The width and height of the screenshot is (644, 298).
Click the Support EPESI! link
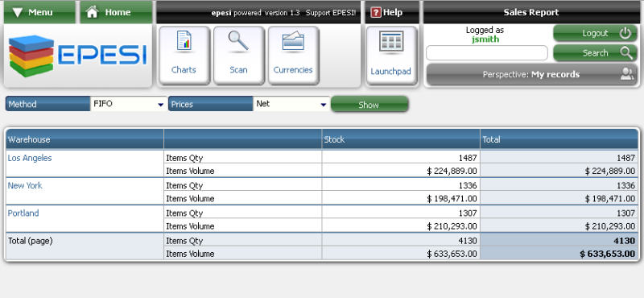click(x=331, y=13)
